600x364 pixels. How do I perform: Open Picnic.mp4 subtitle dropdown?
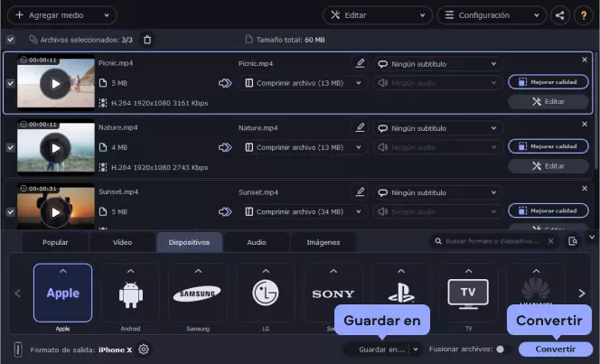pos(437,64)
